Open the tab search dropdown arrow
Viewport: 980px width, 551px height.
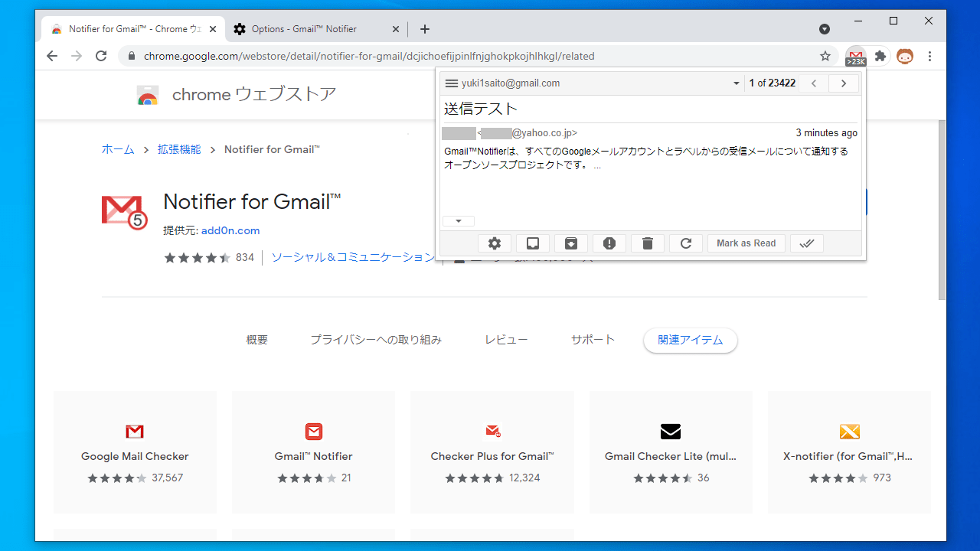(825, 29)
